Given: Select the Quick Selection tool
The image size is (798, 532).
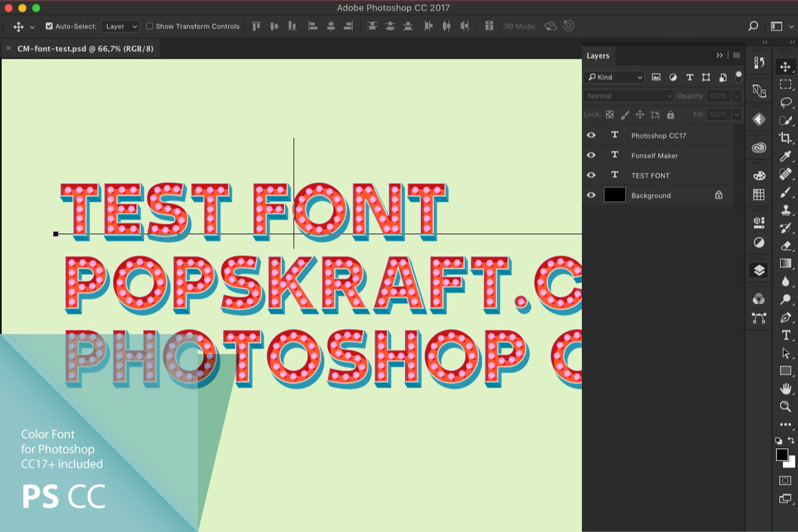Looking at the screenshot, I should pyautogui.click(x=785, y=120).
